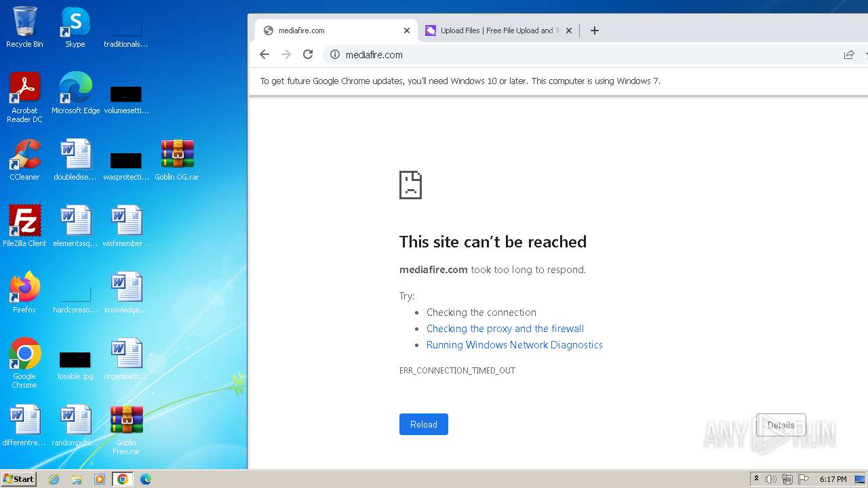Go forward in Chrome
The height and width of the screenshot is (488, 868).
[x=286, y=55]
